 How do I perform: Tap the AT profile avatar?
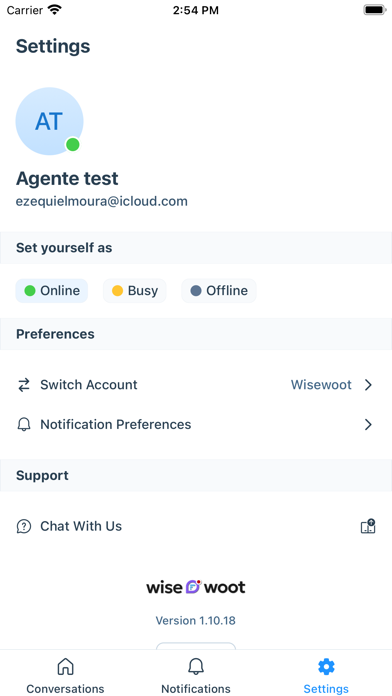(x=49, y=121)
